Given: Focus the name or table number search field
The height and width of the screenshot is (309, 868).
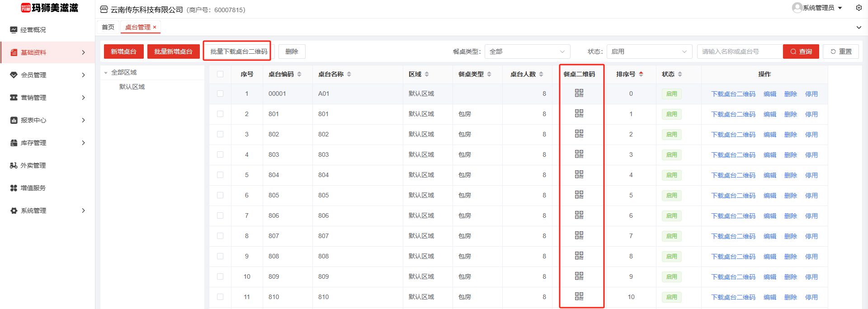Looking at the screenshot, I should (x=740, y=51).
